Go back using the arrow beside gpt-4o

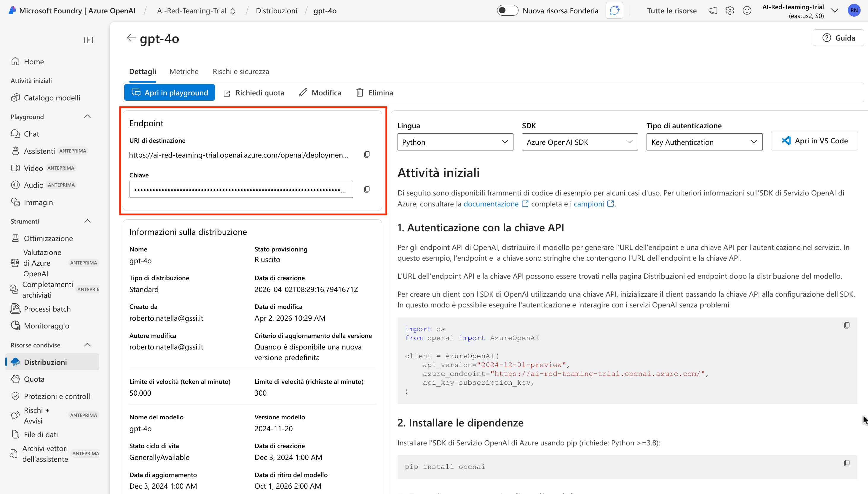[x=131, y=38]
